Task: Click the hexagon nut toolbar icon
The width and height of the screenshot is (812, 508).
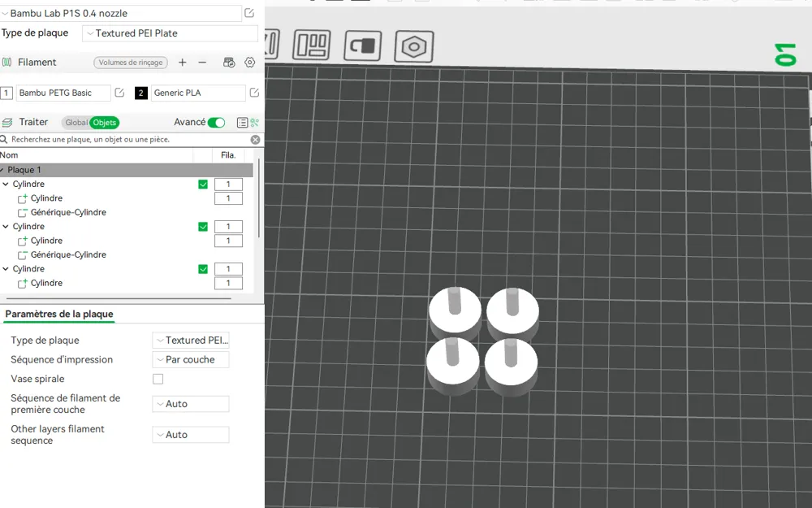Action: pyautogui.click(x=414, y=46)
